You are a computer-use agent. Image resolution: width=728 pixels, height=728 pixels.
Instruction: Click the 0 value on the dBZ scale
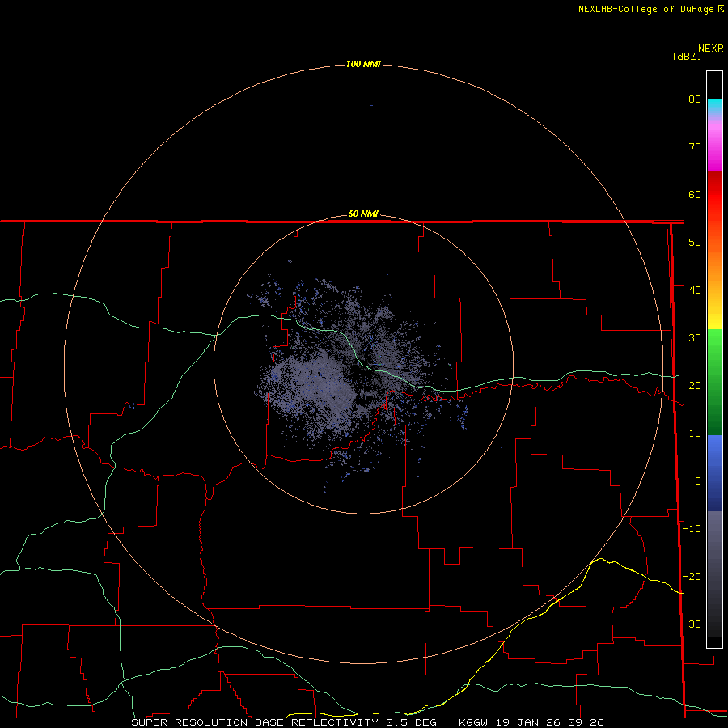(x=698, y=481)
